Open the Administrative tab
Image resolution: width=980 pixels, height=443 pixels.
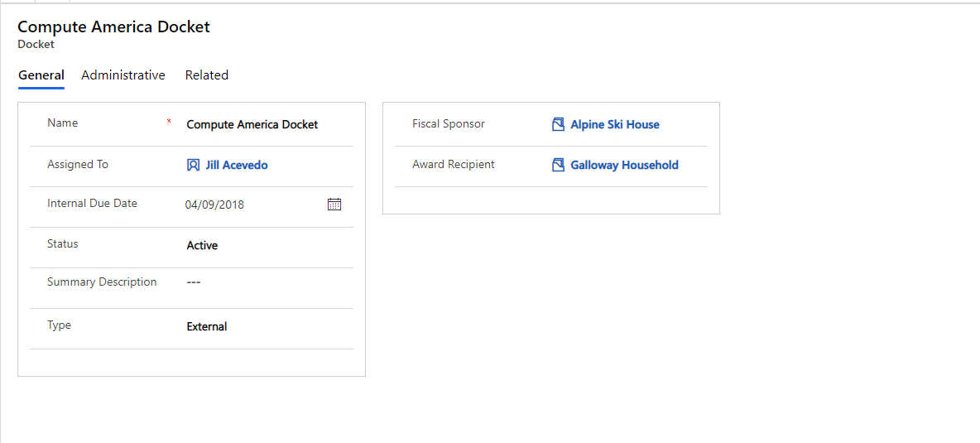tap(123, 75)
